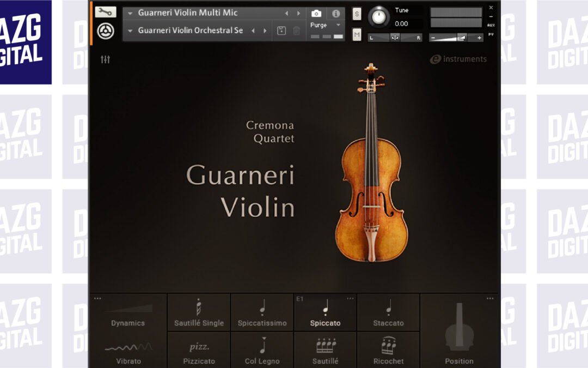This screenshot has width=588, height=368.
Task: Select the Pizzicato articulation
Action: pos(199,351)
